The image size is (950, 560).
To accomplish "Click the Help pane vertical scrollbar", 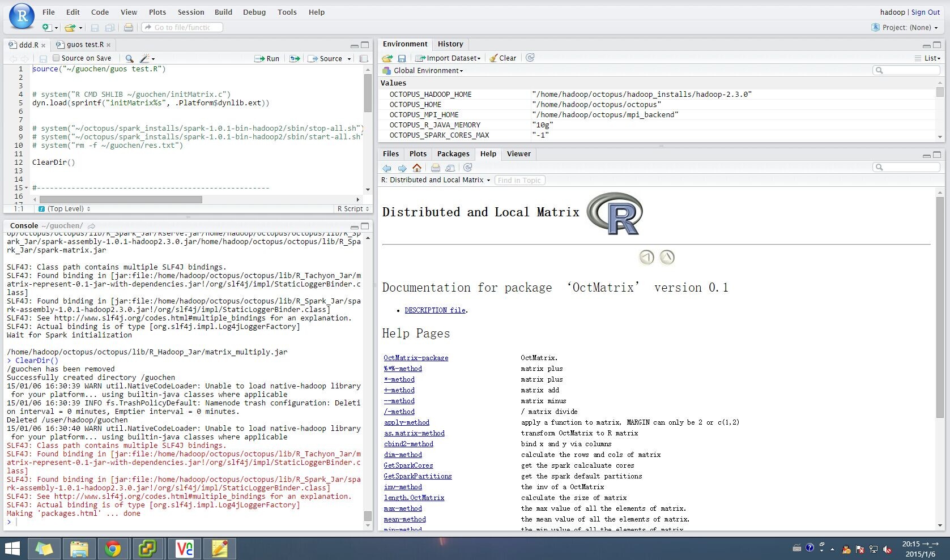I will 940,307.
